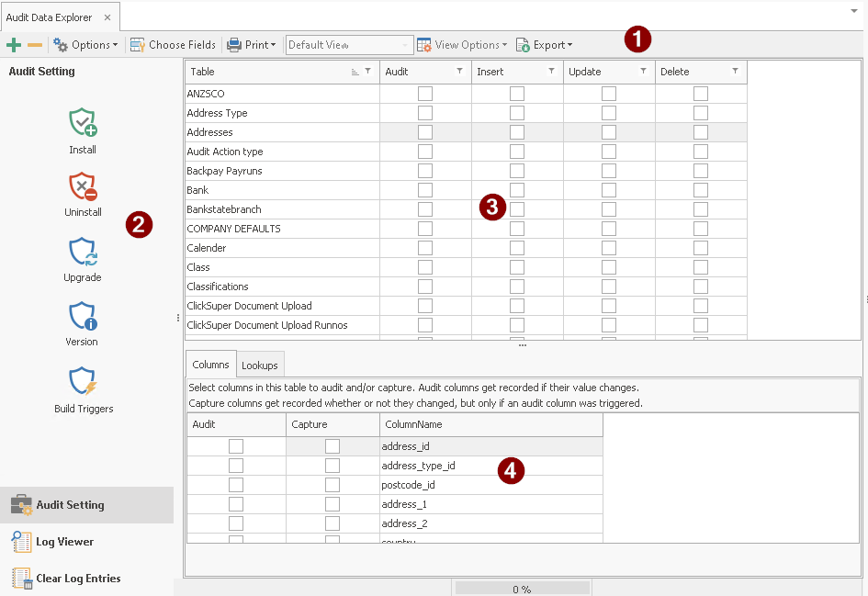868x596 pixels.
Task: Open the Delete column filter icon
Action: point(735,71)
